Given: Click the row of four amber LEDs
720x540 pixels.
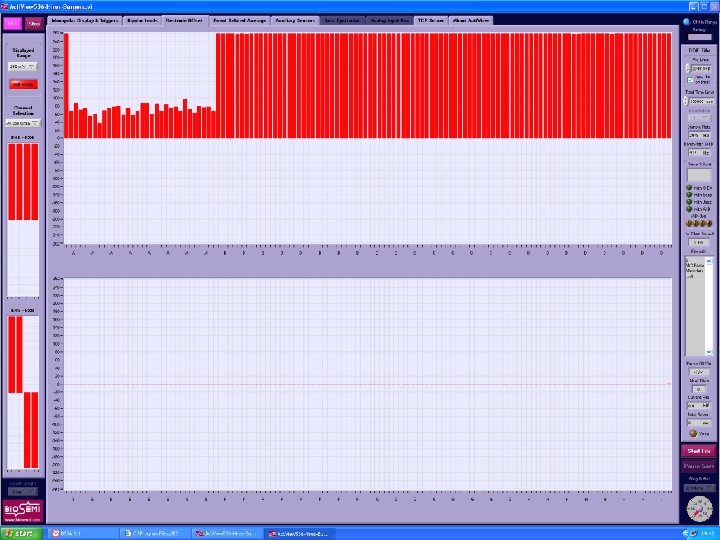Looking at the screenshot, I should coord(698,223).
